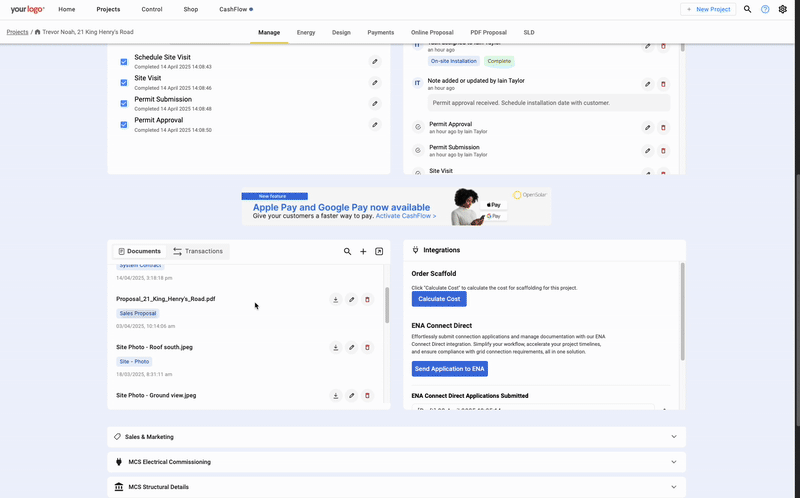This screenshot has width=800, height=498.
Task: Uncheck the Schedule Site Visit checkbox
Action: click(124, 62)
